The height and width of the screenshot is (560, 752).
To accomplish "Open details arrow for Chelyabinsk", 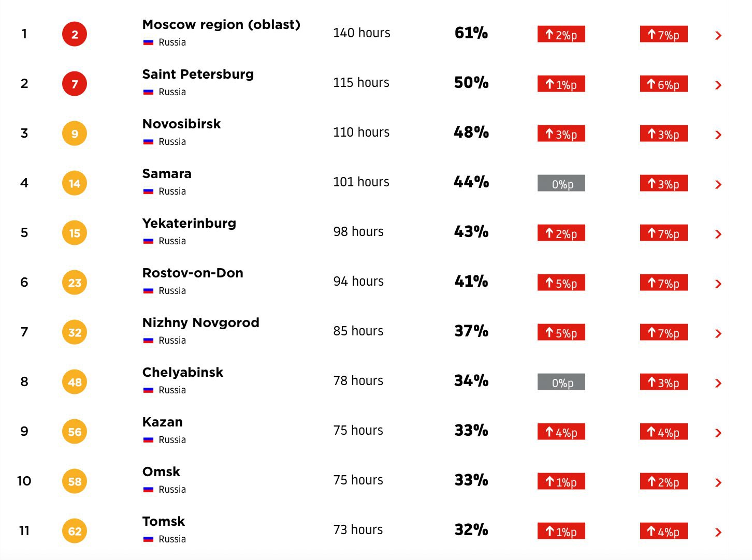I will 718,383.
